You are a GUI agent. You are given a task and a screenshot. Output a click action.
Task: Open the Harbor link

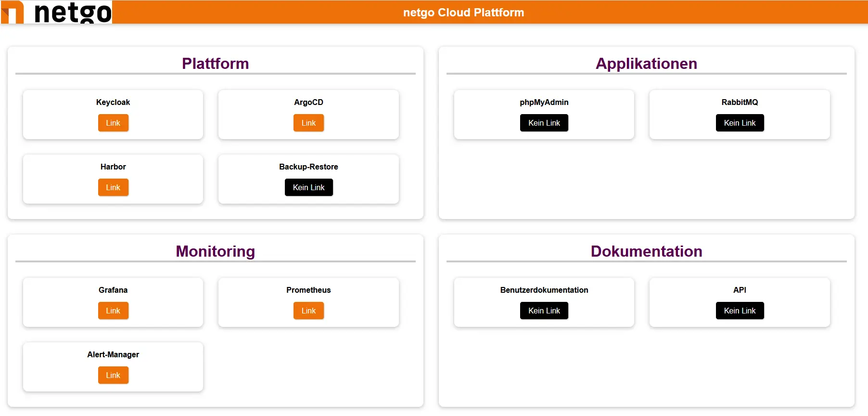click(113, 187)
